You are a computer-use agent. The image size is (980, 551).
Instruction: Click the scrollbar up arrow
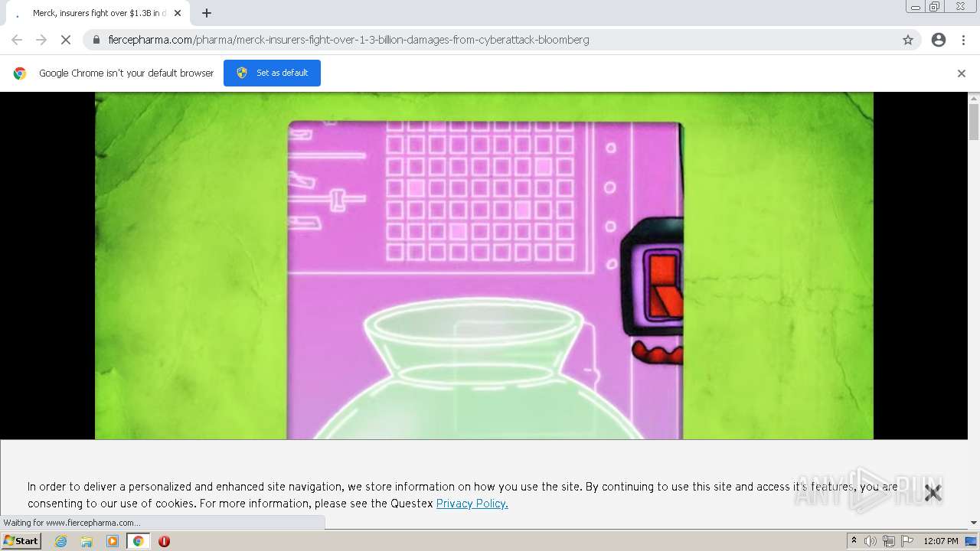coord(974,98)
